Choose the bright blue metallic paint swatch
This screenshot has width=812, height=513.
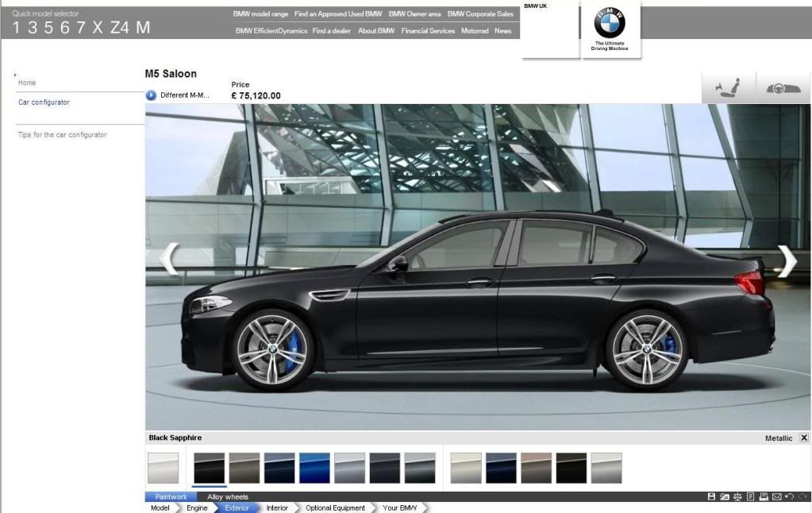314,468
